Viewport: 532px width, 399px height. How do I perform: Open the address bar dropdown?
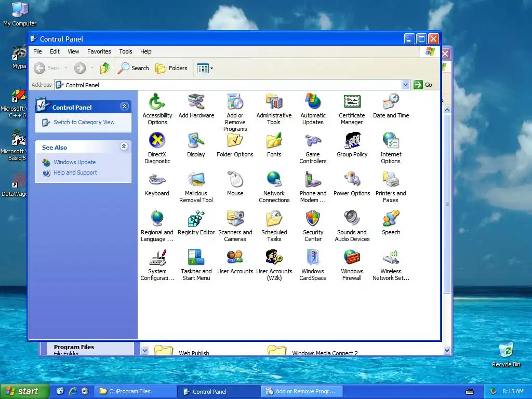[x=405, y=85]
